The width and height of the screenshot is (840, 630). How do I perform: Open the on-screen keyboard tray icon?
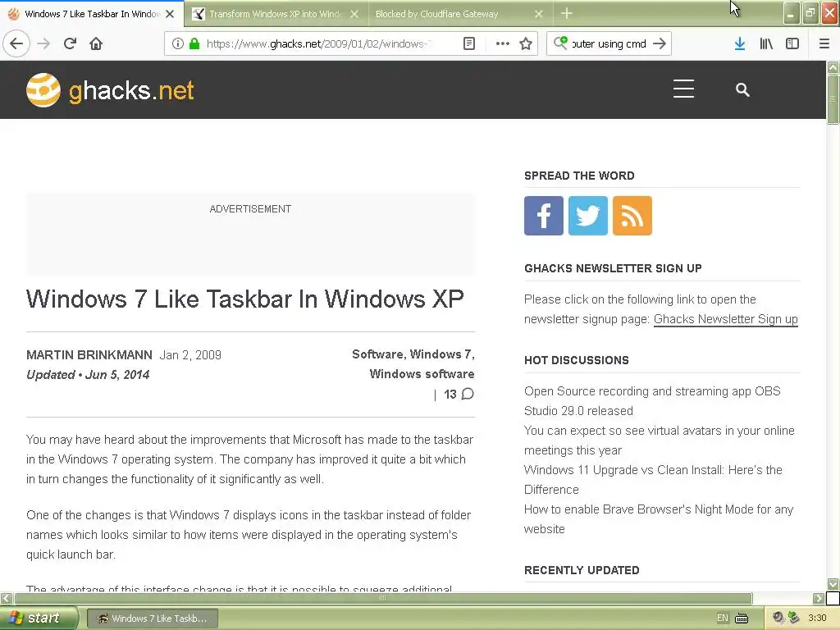click(742, 619)
